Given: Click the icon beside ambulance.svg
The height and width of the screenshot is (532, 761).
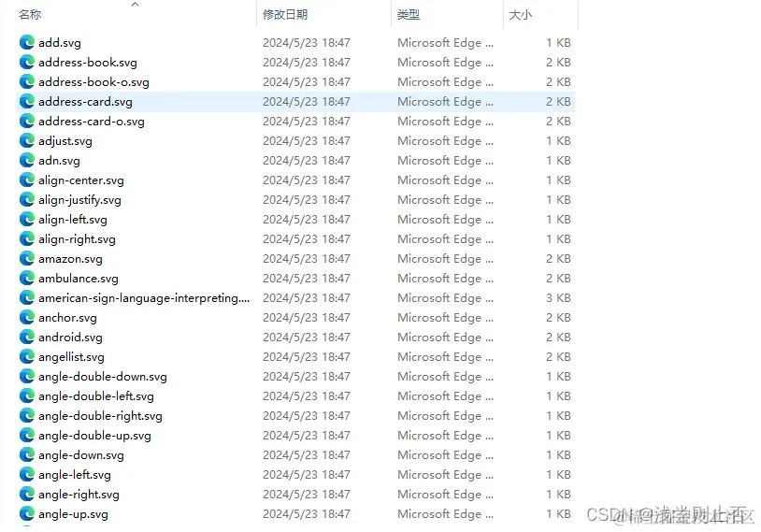Looking at the screenshot, I should [x=27, y=278].
